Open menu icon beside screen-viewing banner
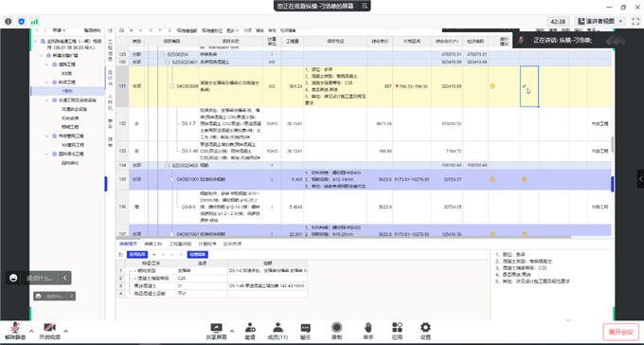The image size is (644, 345). [365, 6]
